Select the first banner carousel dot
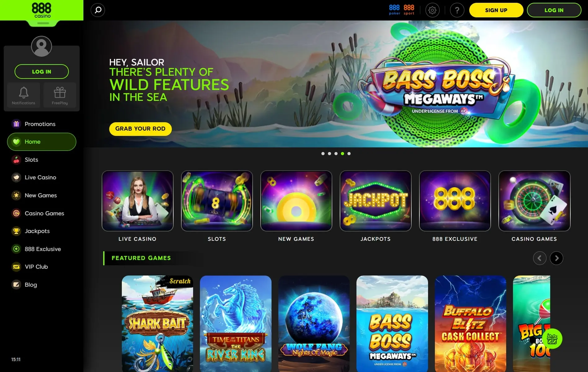Screen dimensions: 588x372 point(323,154)
